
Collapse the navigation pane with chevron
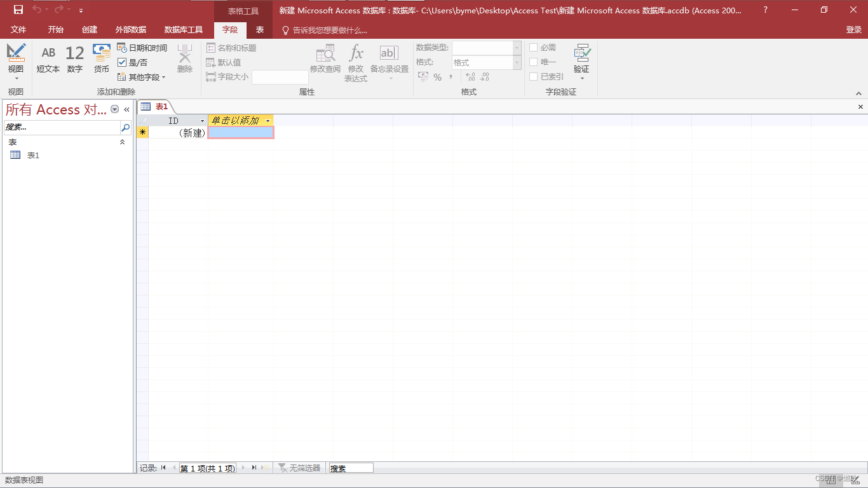[x=126, y=109]
